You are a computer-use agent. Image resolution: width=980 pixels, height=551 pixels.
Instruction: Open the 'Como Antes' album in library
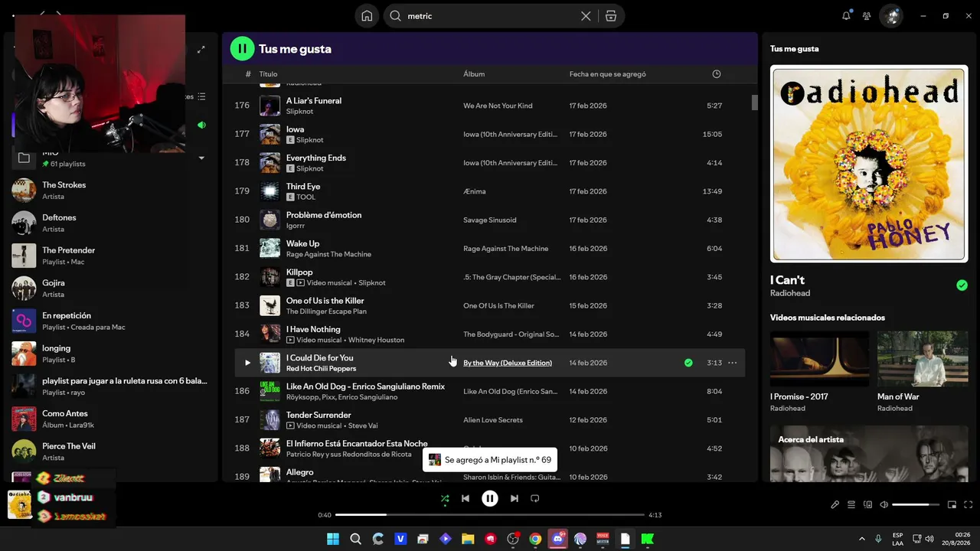[111, 419]
